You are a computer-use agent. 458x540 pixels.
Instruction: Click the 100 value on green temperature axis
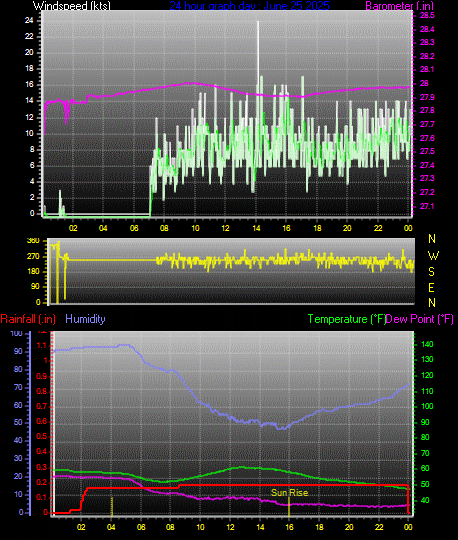click(427, 406)
